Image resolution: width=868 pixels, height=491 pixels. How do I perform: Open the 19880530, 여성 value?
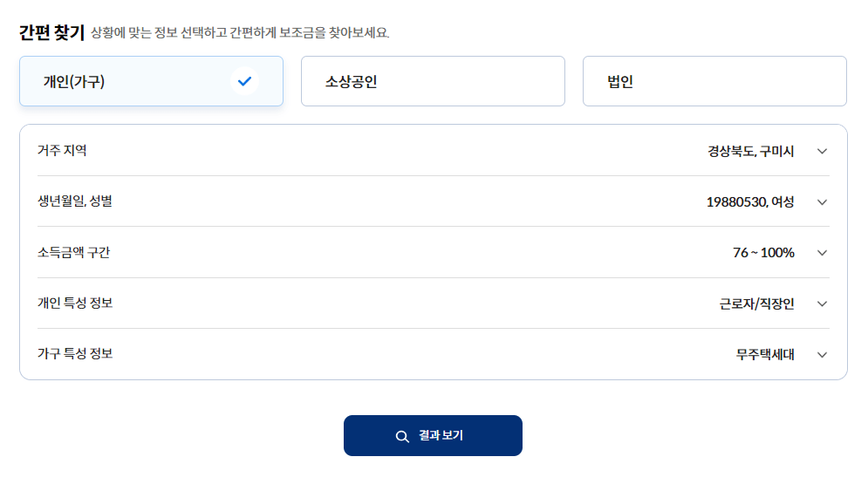pyautogui.click(x=750, y=202)
